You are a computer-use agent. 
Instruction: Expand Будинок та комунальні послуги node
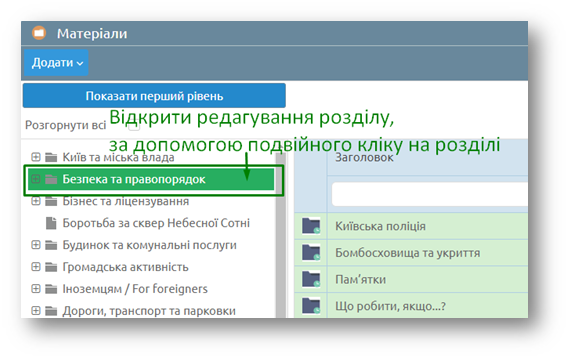pyautogui.click(x=36, y=245)
